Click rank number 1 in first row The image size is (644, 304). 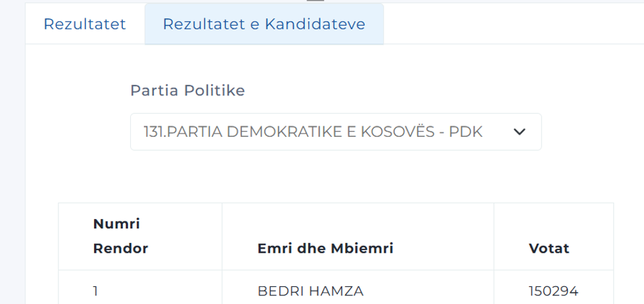click(x=96, y=291)
